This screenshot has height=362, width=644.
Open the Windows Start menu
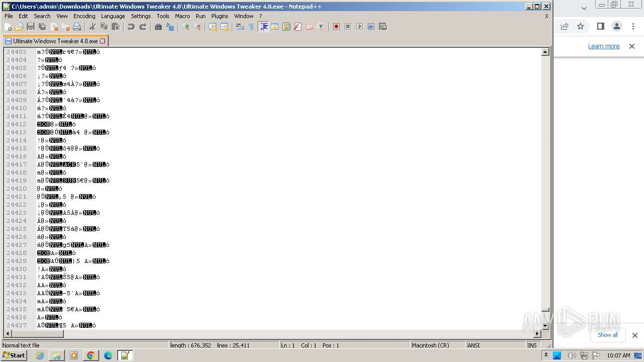click(x=14, y=355)
